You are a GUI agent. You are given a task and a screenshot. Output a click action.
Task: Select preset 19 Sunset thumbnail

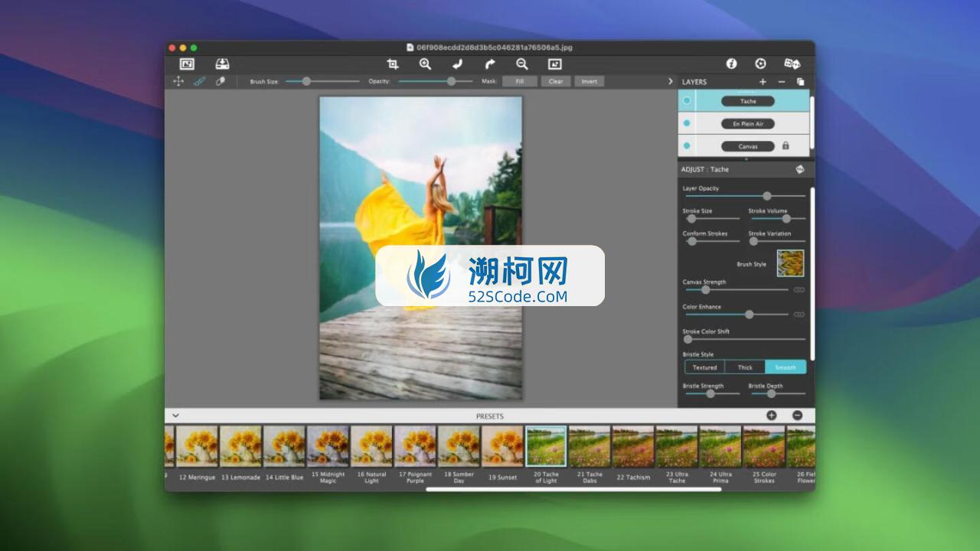502,446
